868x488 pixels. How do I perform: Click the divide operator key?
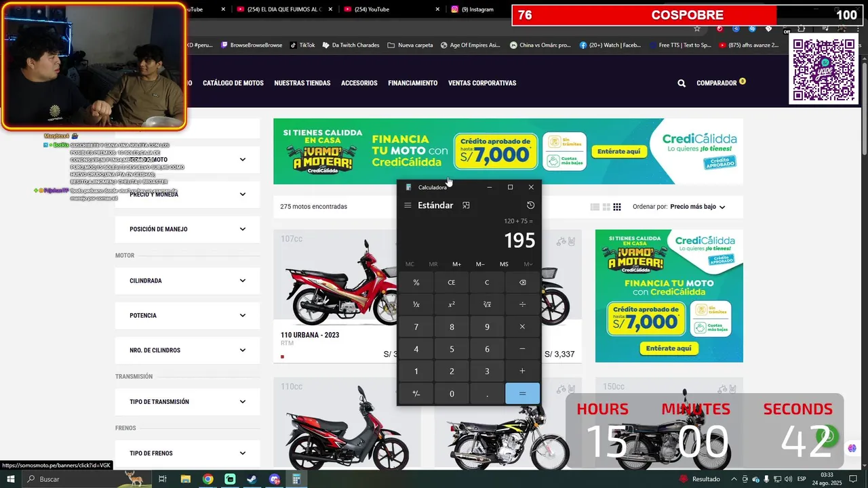coord(522,305)
